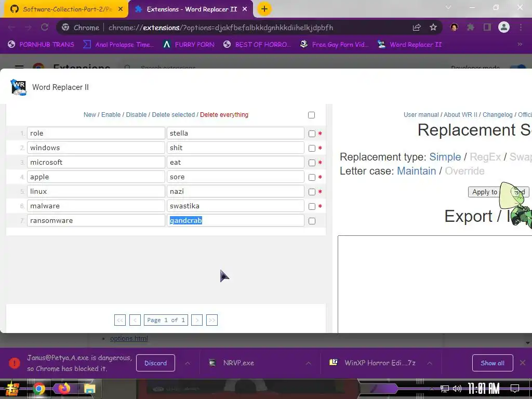532x399 pixels.
Task: Click the Enable link
Action: 111,115
